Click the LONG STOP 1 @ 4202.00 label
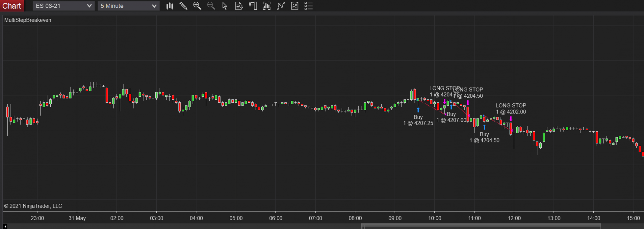This screenshot has width=644, height=229. tap(511, 108)
